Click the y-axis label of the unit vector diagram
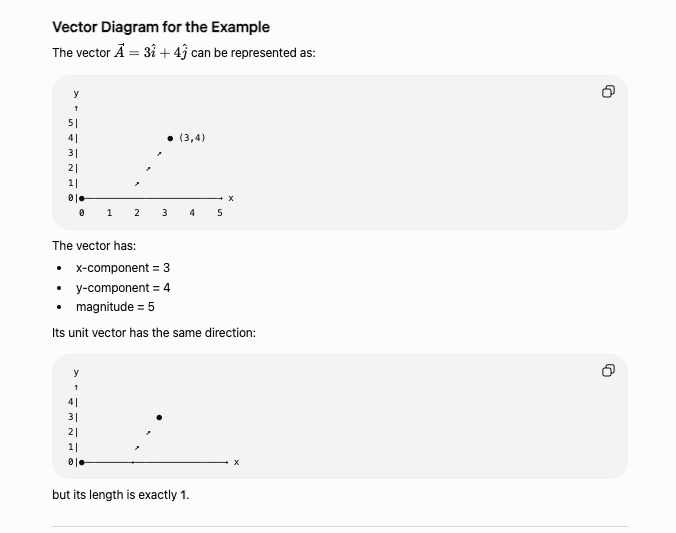The height and width of the screenshot is (533, 676). tap(76, 372)
